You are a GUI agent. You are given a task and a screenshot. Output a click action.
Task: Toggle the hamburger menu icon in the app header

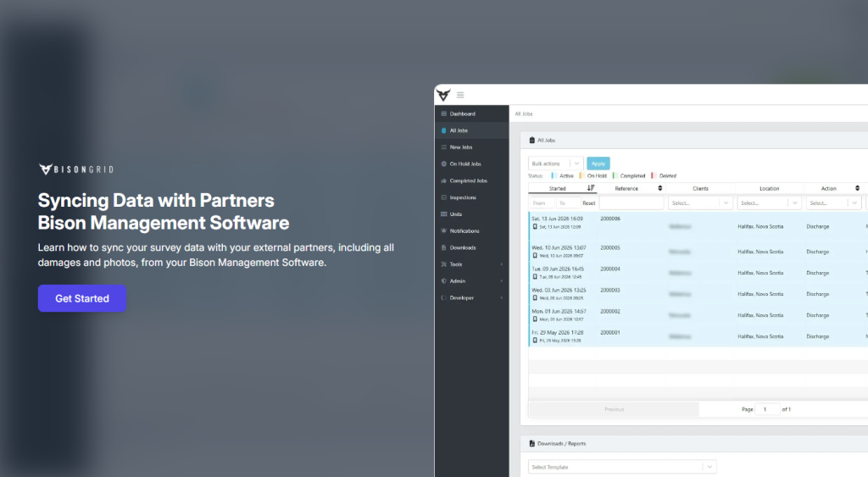click(x=460, y=95)
